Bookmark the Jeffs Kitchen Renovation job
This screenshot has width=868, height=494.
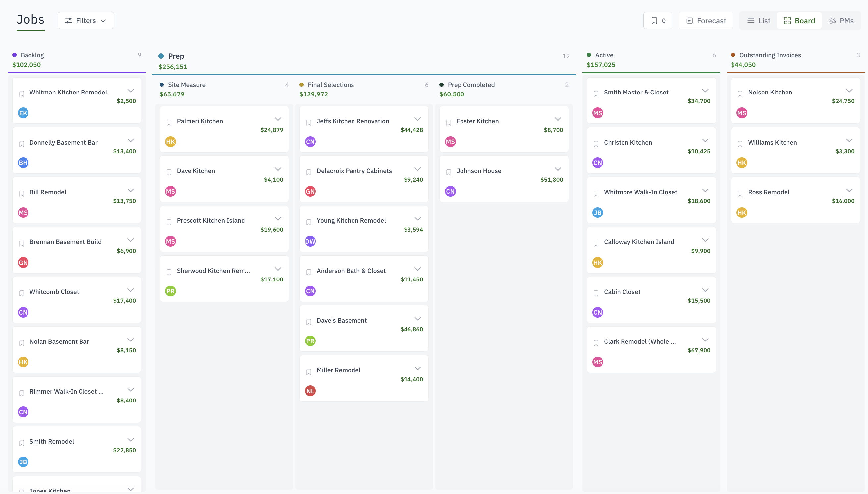coord(309,123)
